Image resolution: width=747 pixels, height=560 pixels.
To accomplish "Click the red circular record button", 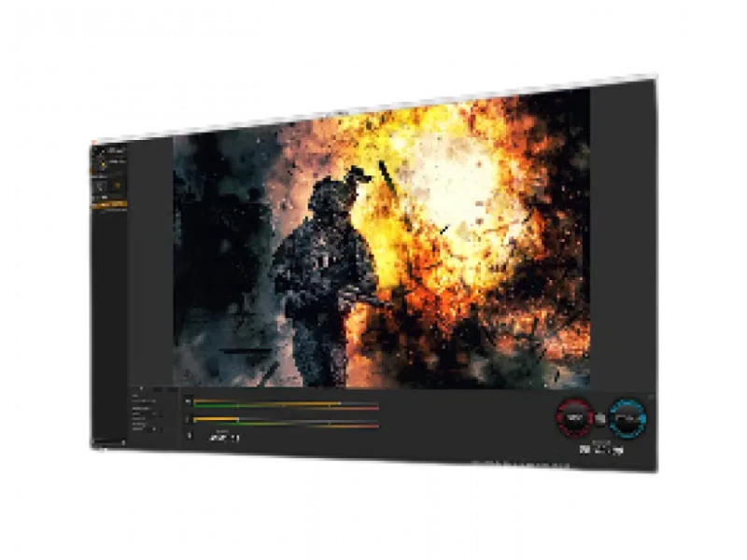I will tap(575, 417).
